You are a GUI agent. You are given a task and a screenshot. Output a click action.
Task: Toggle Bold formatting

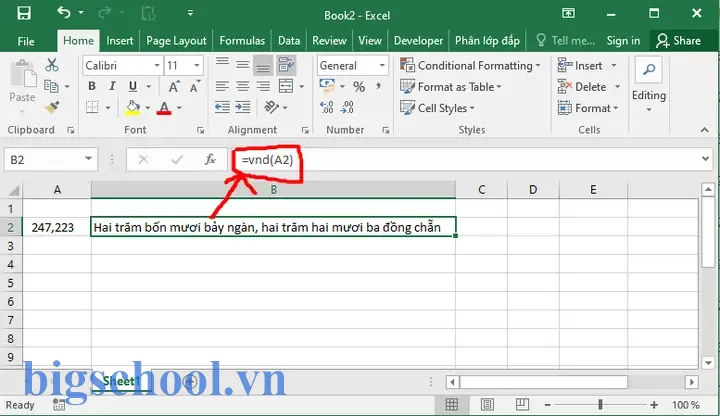(92, 86)
